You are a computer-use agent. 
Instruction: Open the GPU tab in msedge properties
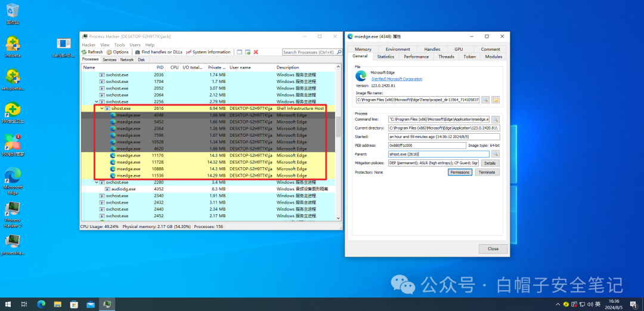(459, 49)
